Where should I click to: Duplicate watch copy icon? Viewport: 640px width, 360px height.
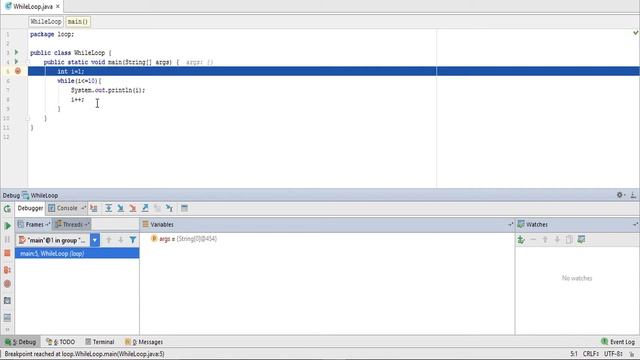[569, 240]
